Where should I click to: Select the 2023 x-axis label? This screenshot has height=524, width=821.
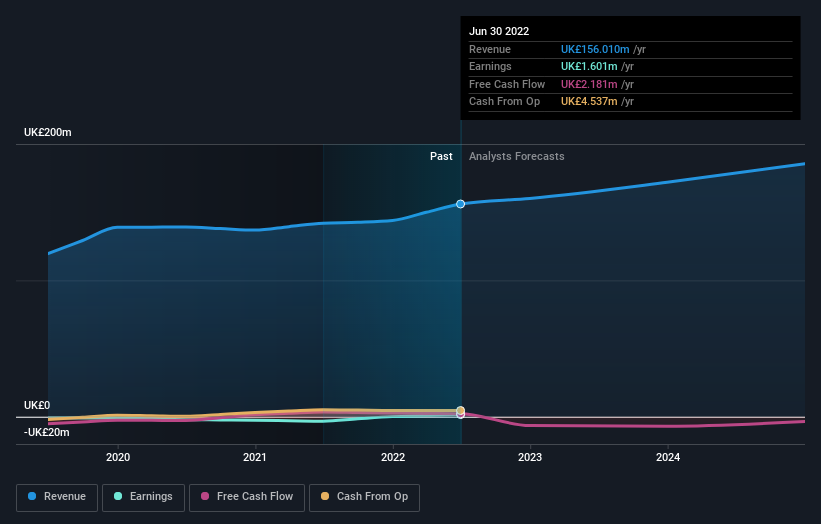[530, 457]
